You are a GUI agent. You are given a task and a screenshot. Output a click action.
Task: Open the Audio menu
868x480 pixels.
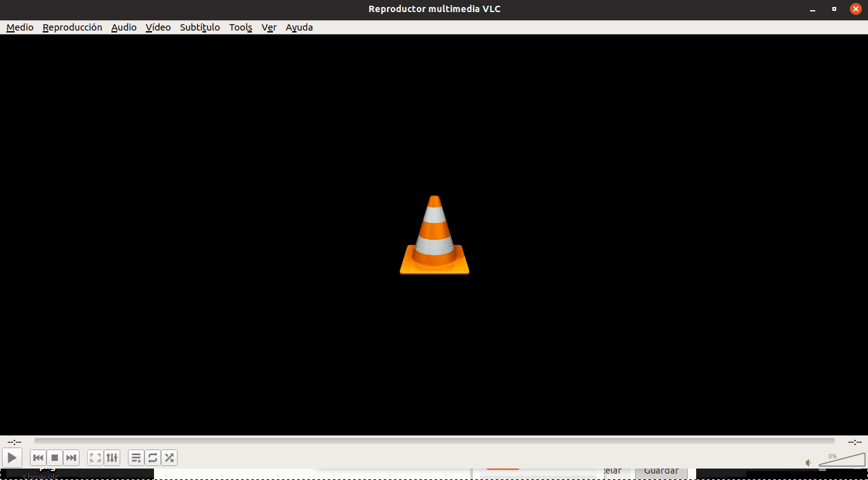(x=123, y=27)
